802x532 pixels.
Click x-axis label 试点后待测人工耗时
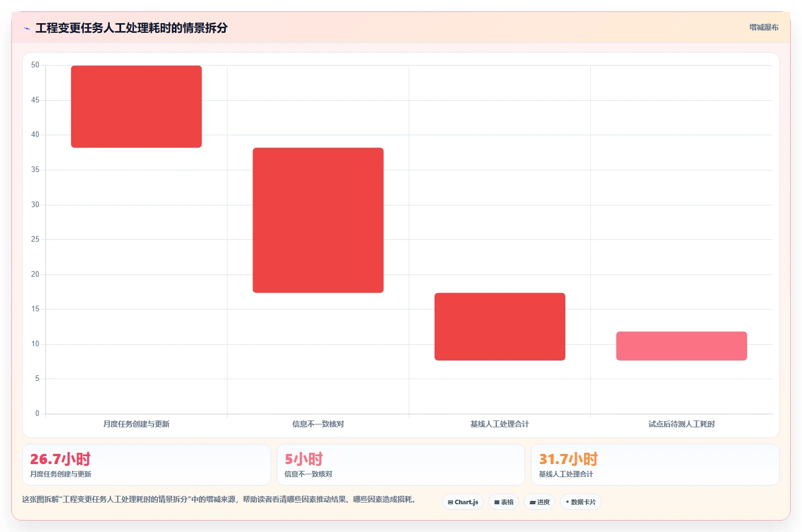pos(681,424)
